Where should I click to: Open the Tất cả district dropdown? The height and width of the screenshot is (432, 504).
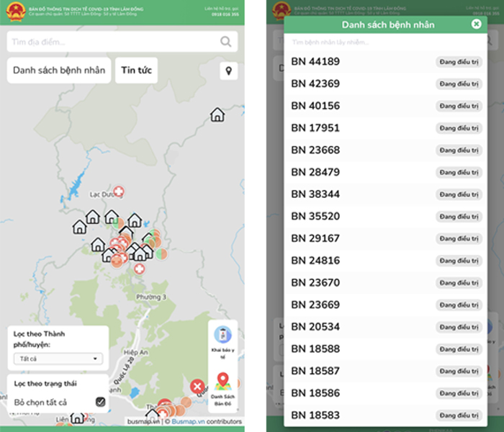click(58, 359)
